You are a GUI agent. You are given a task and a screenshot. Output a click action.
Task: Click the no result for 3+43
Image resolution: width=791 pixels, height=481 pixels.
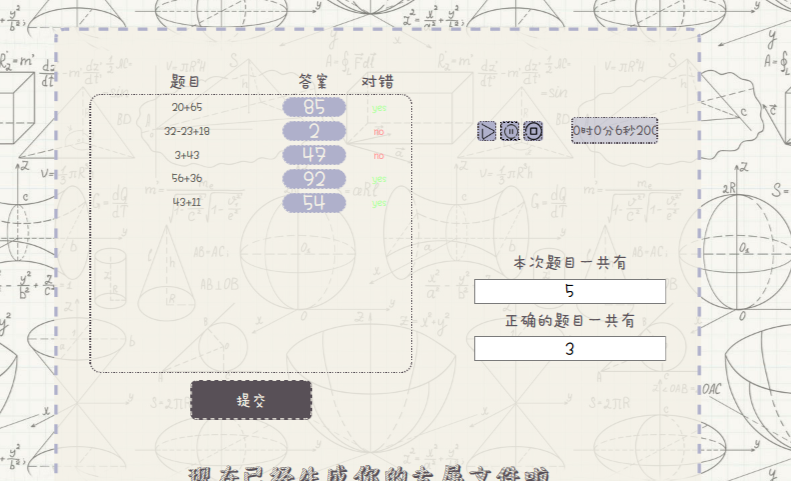[379, 156]
